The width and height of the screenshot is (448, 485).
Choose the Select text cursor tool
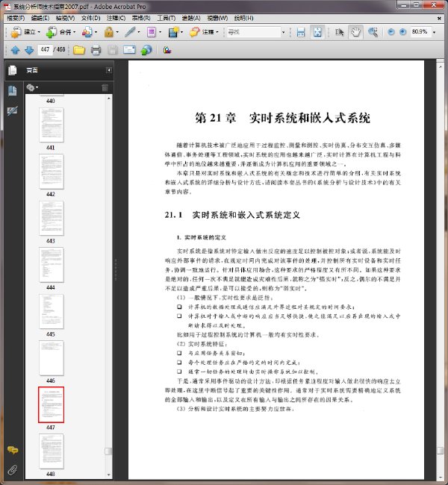[339, 32]
